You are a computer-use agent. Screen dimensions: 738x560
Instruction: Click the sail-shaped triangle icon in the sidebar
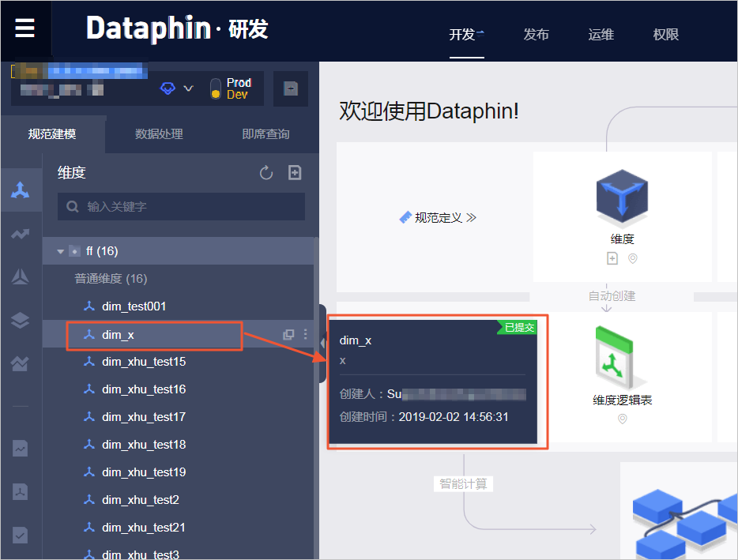21,276
